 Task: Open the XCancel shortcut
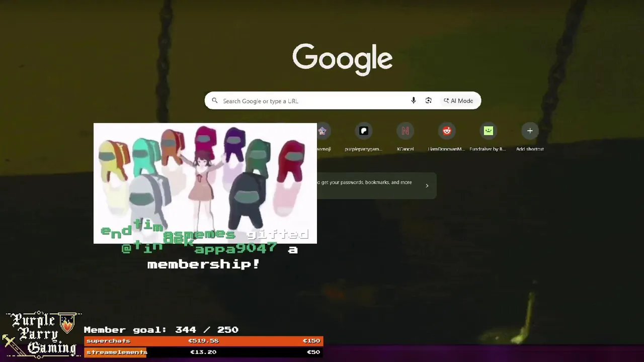[405, 137]
